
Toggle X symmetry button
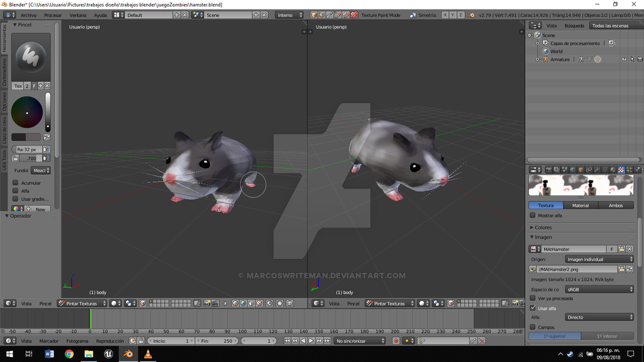click(445, 15)
